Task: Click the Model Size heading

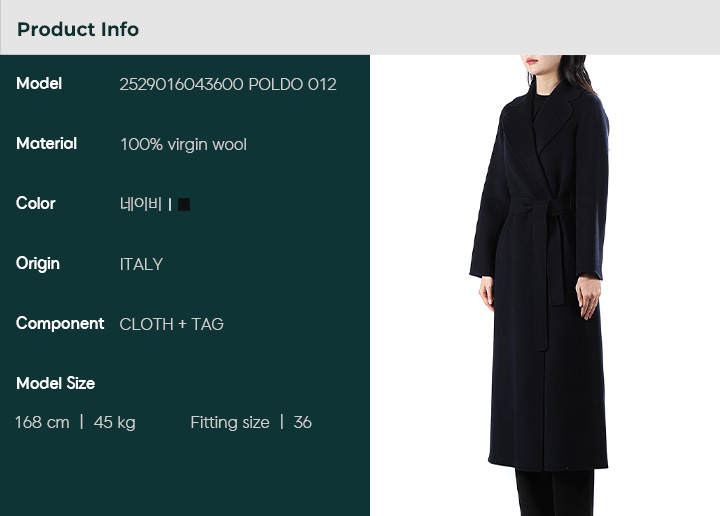Action: tap(55, 383)
